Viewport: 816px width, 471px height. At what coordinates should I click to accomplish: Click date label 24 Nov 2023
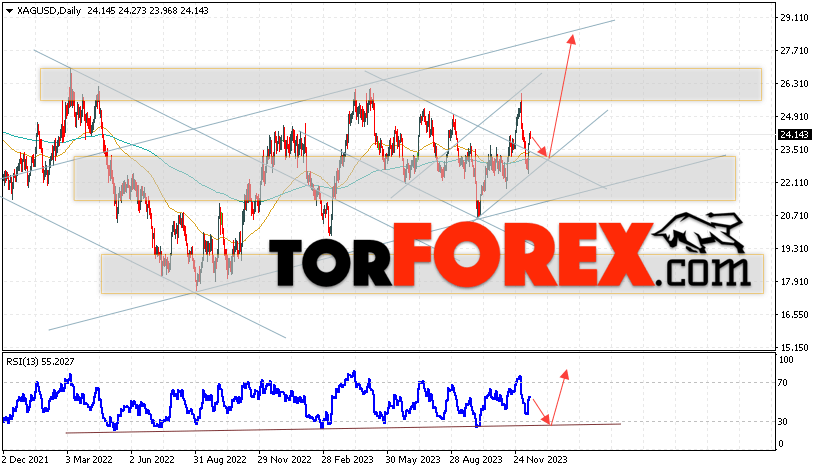tap(540, 460)
